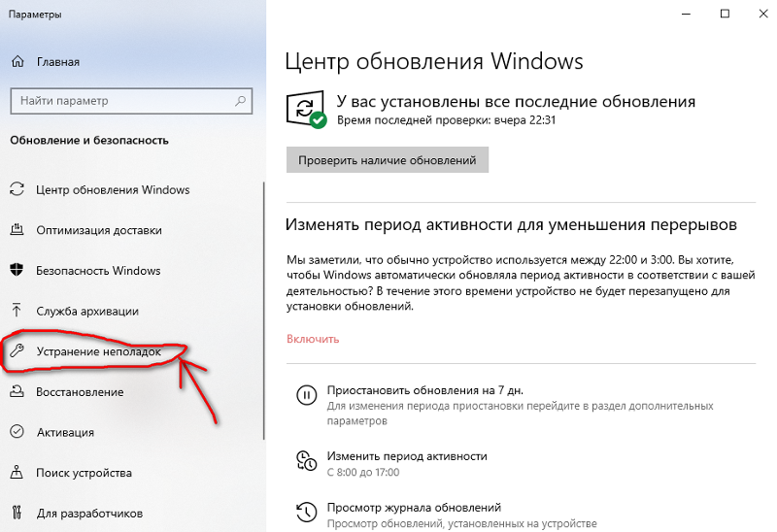Screen dimensions: 777x532
Task: Click Параметры window title
Action: coord(35,15)
